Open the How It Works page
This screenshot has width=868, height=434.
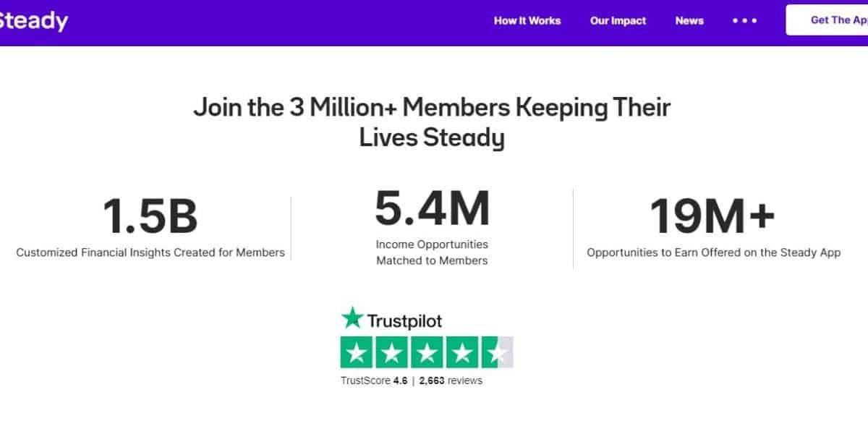[x=527, y=20]
